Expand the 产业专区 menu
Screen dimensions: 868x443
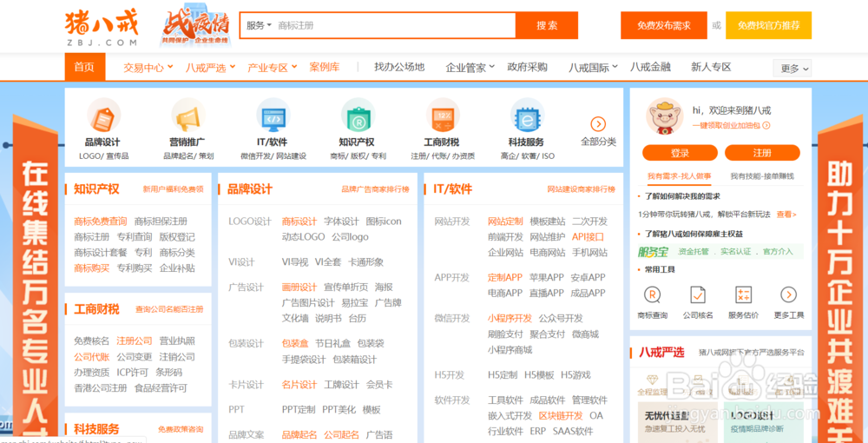pyautogui.click(x=273, y=68)
